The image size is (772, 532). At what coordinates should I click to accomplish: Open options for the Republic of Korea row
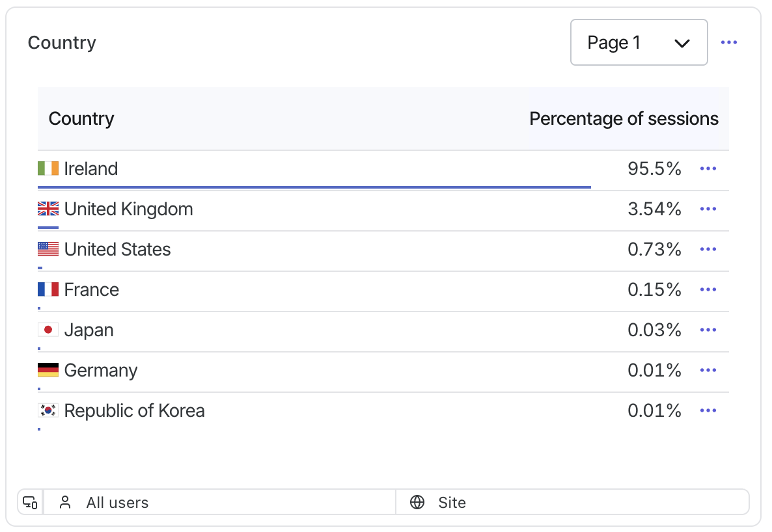708,411
